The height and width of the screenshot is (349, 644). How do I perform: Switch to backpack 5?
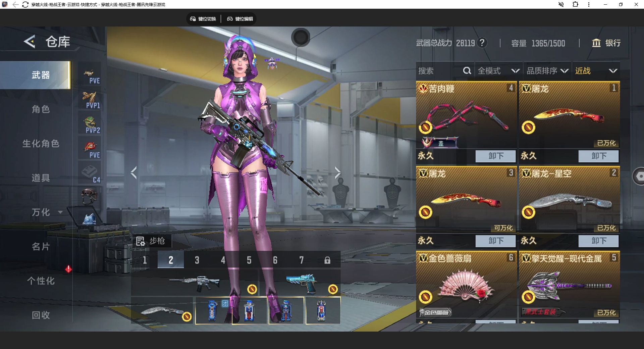point(249,260)
